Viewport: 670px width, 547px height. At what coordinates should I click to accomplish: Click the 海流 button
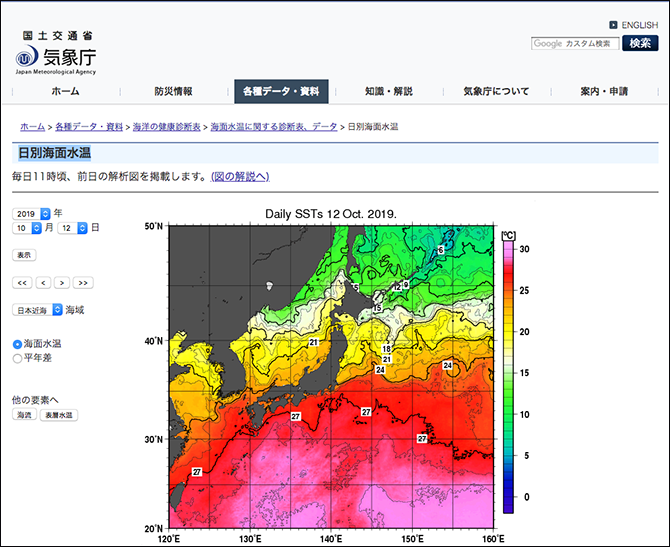pyautogui.click(x=24, y=415)
